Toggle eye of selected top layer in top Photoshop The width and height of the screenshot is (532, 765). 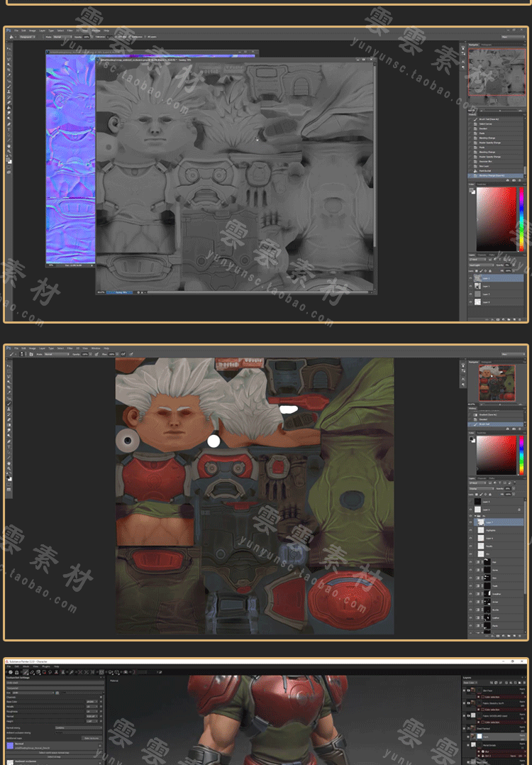[x=470, y=278]
